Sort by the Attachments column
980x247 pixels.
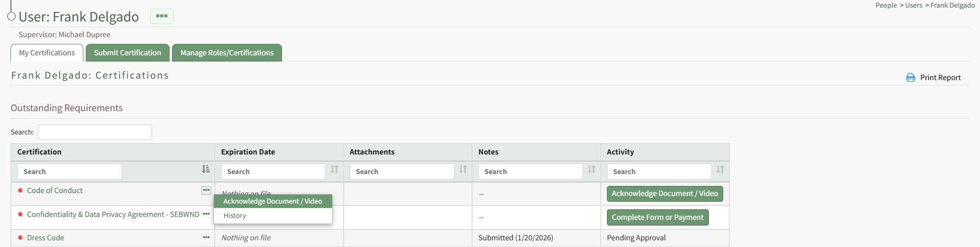pos(463,169)
